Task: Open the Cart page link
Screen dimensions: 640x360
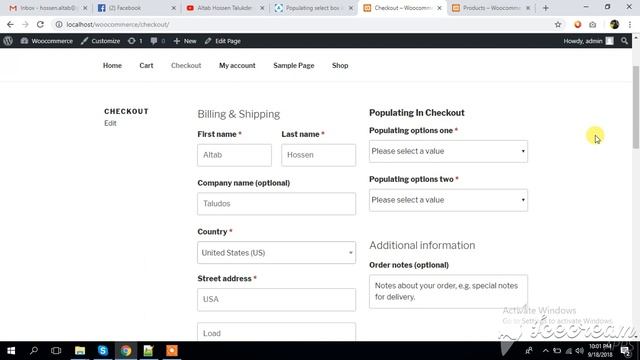Action: coord(146,65)
